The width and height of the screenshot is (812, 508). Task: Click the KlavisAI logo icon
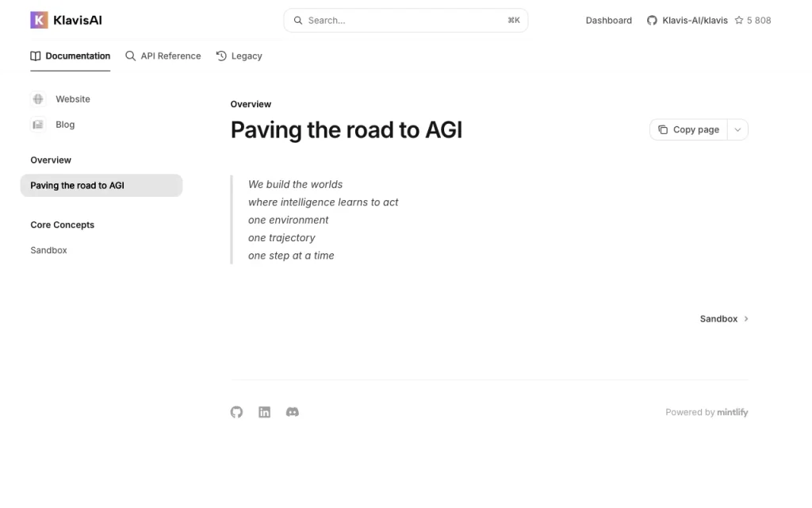point(39,20)
